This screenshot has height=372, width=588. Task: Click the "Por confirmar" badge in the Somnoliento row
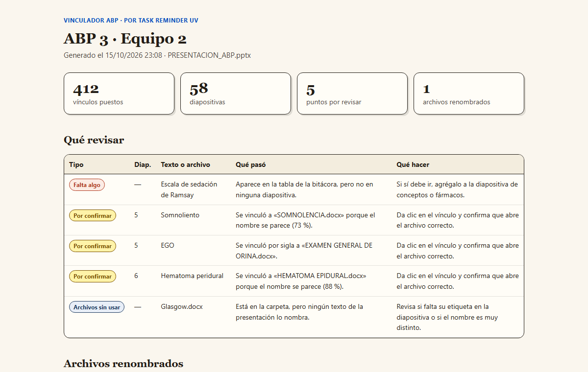click(x=93, y=215)
